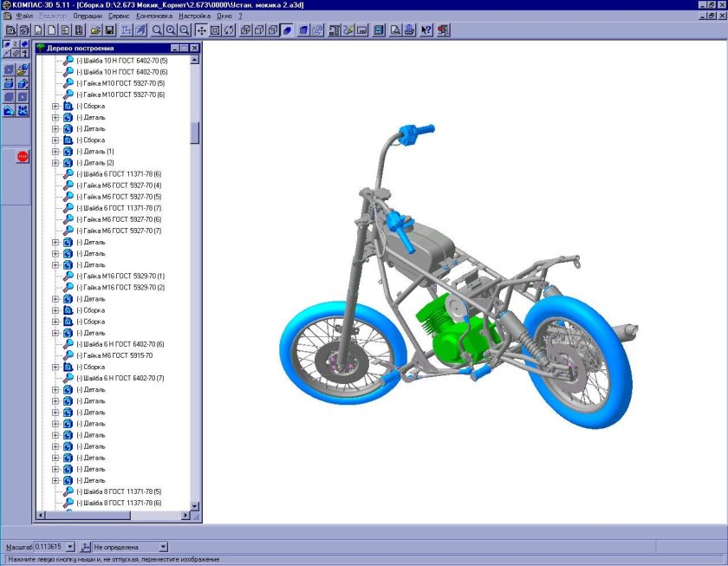The image size is (728, 566).
Task: Collapse the Деталь (1) tree node
Action: [x=54, y=152]
